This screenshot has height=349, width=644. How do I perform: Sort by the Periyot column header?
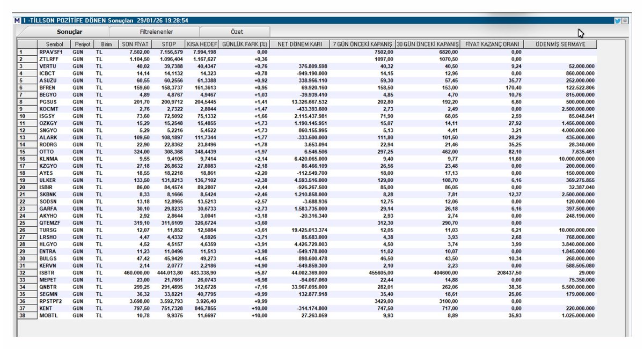[x=83, y=44]
